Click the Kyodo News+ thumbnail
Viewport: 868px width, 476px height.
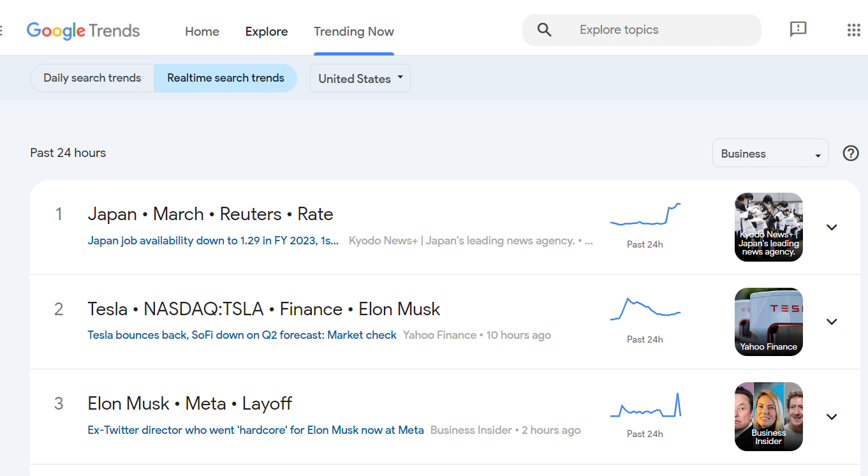click(769, 227)
